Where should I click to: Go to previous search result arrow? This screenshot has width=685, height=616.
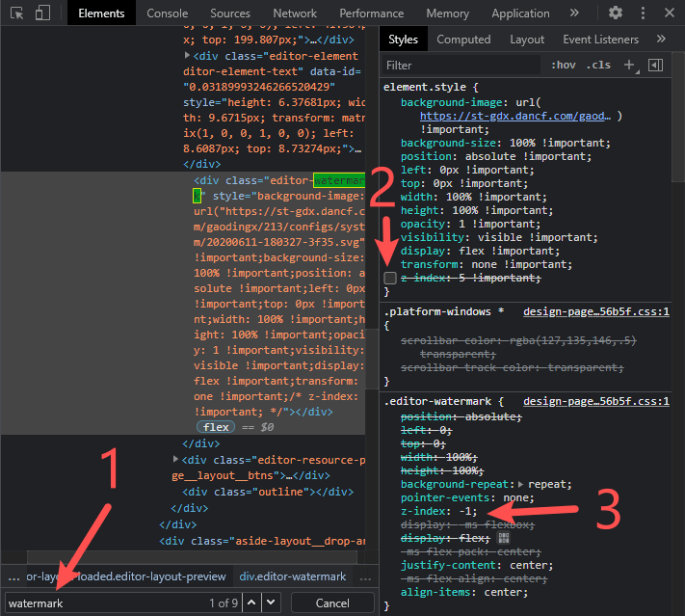(251, 603)
